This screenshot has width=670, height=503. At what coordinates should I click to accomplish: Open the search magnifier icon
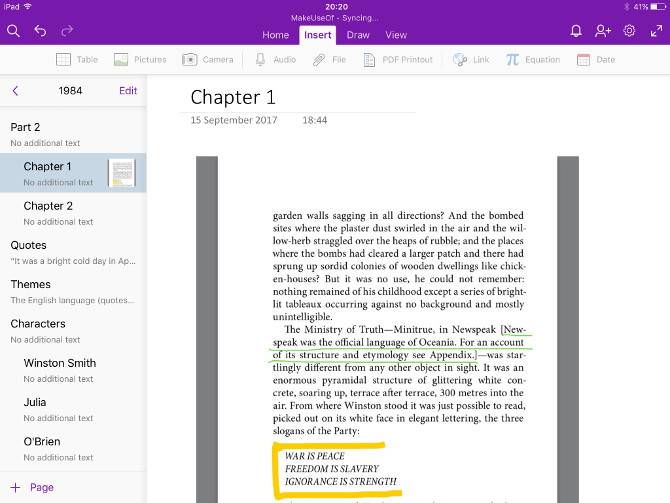pyautogui.click(x=13, y=31)
